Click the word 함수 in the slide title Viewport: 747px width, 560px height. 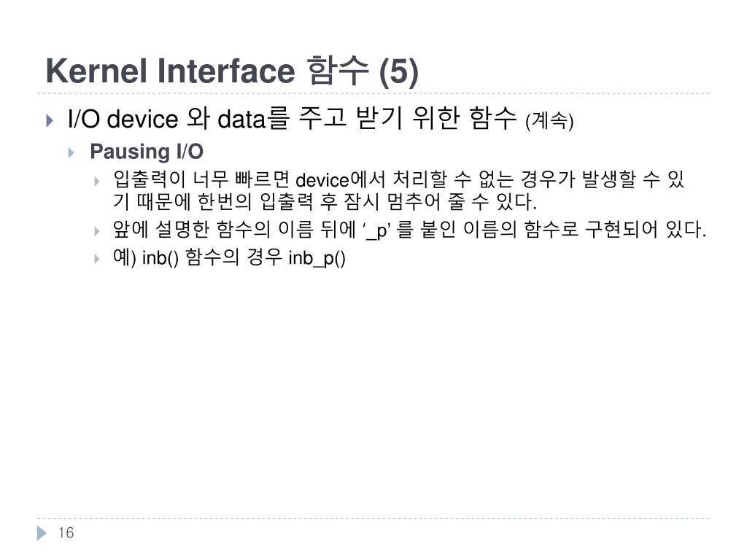pyautogui.click(x=338, y=71)
